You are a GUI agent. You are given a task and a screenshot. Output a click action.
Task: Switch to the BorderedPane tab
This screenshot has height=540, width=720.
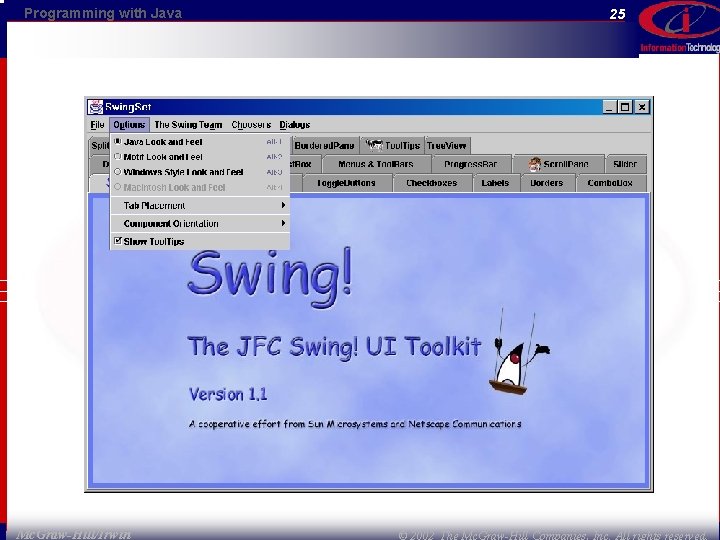tap(324, 146)
